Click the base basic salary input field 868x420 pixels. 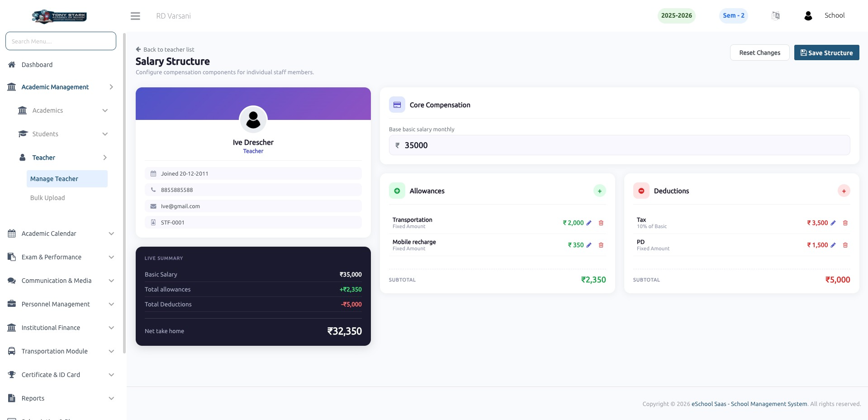[x=619, y=145]
